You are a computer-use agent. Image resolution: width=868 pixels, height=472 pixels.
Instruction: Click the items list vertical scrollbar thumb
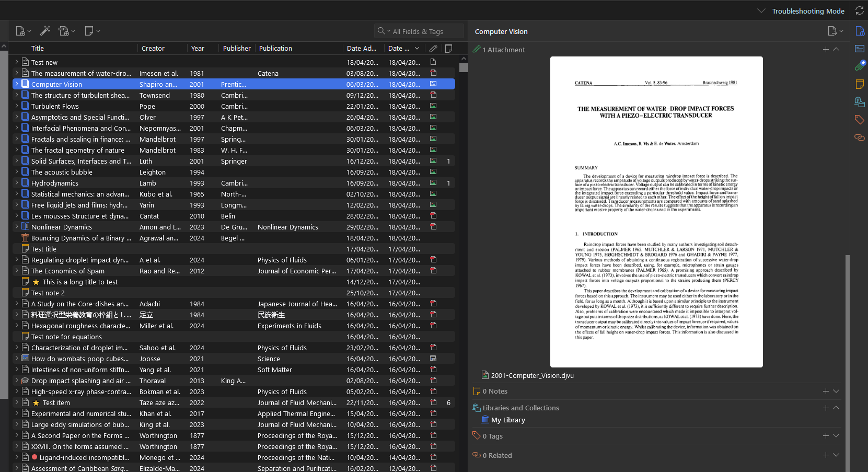point(464,67)
